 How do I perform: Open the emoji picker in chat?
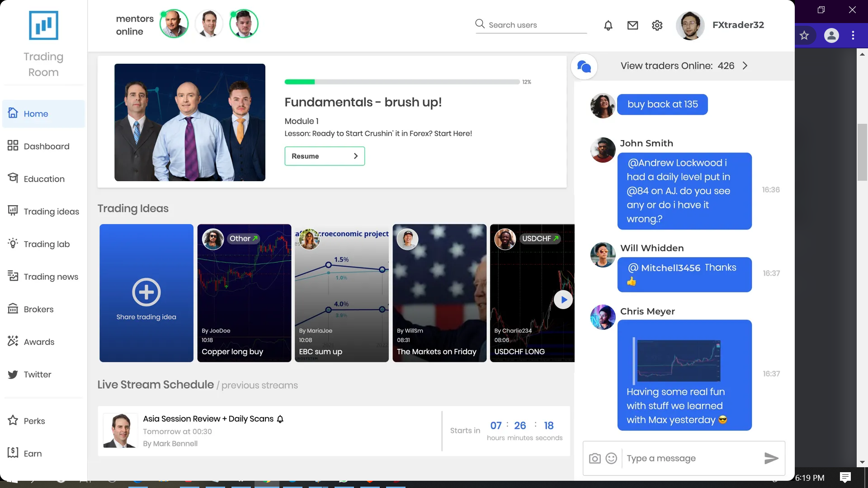(611, 459)
